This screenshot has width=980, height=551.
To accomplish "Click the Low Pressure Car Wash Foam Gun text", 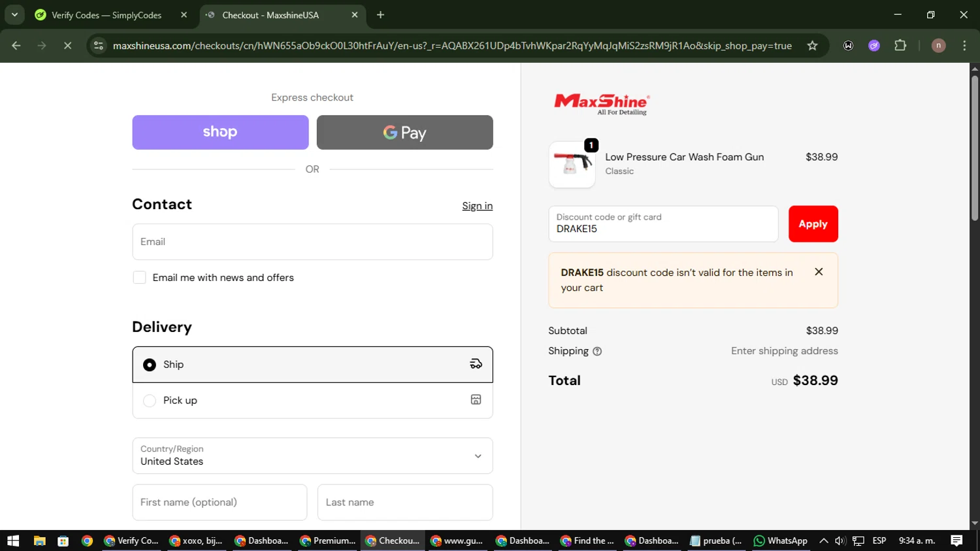I will tap(684, 157).
